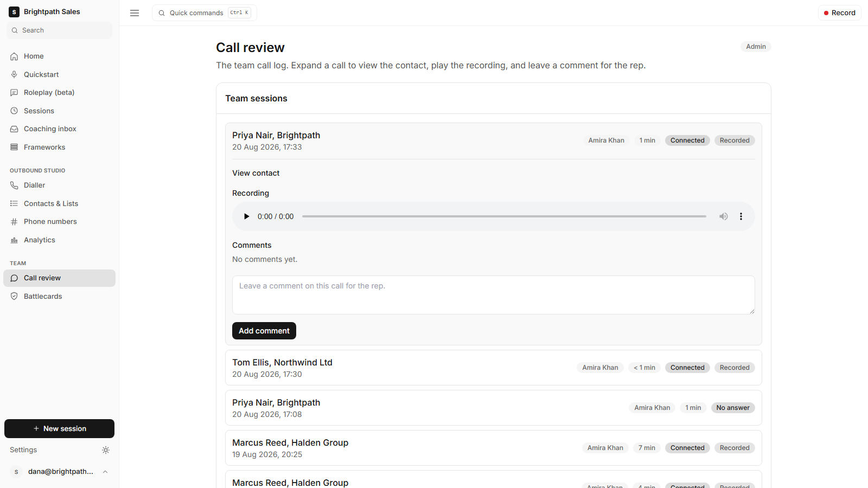Image resolution: width=868 pixels, height=488 pixels.
Task: Click the Dialler phone icon
Action: (14, 185)
